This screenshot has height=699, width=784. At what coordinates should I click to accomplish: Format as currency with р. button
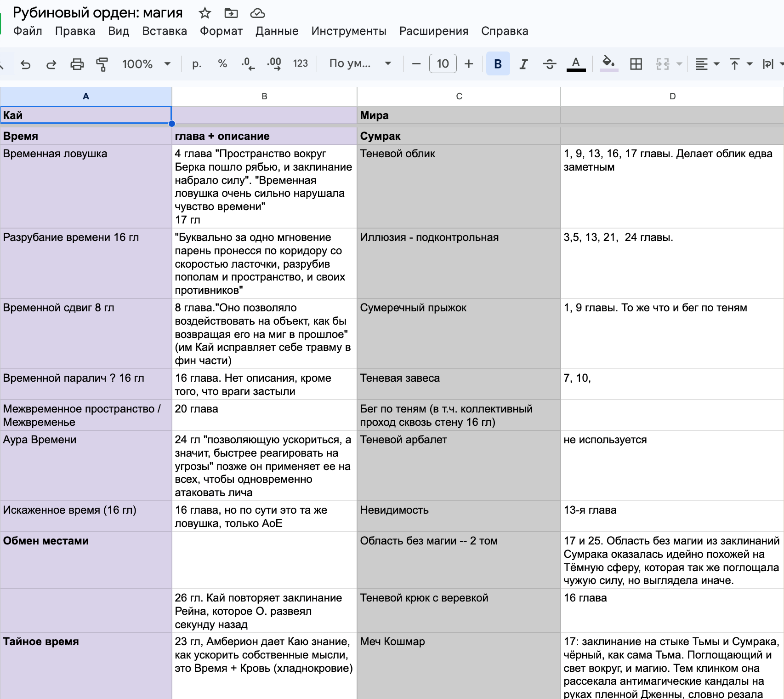[x=197, y=64]
